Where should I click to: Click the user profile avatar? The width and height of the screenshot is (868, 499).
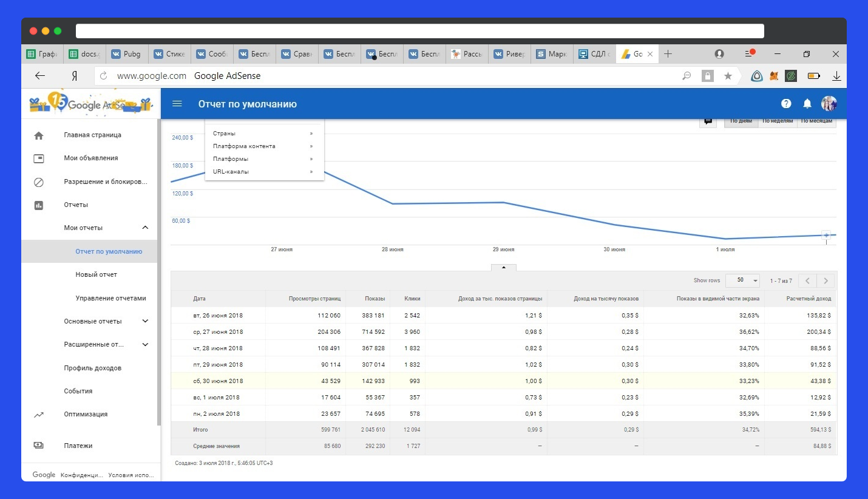pyautogui.click(x=829, y=104)
